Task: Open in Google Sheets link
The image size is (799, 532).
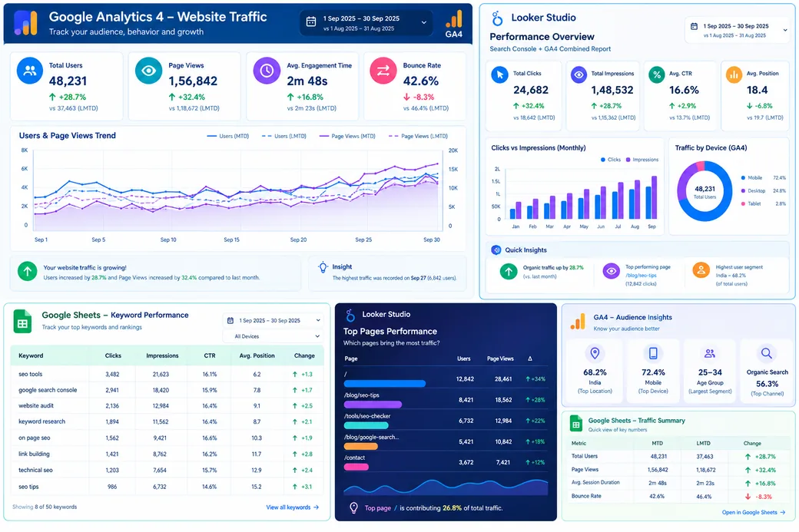Action: pyautogui.click(x=753, y=513)
